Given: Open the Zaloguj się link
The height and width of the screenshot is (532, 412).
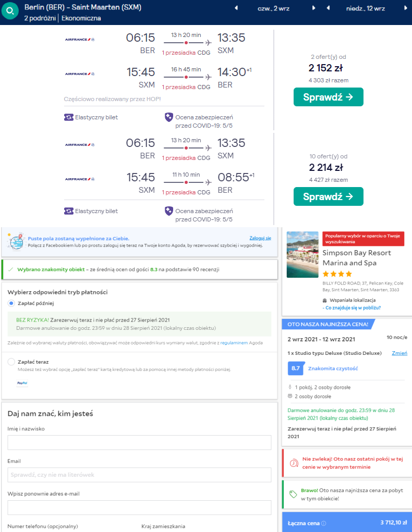Looking at the screenshot, I should coord(260,238).
